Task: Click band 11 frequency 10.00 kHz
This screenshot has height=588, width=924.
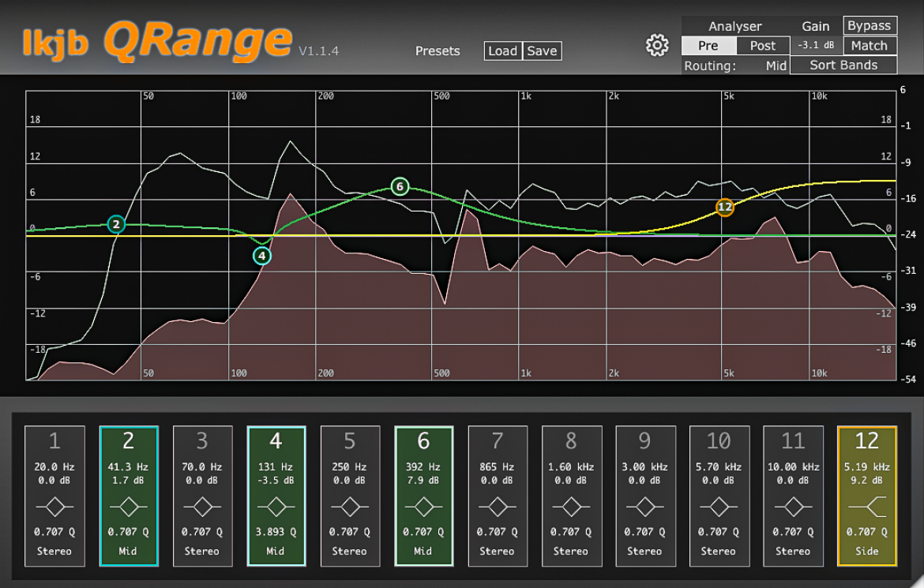Action: (x=793, y=466)
